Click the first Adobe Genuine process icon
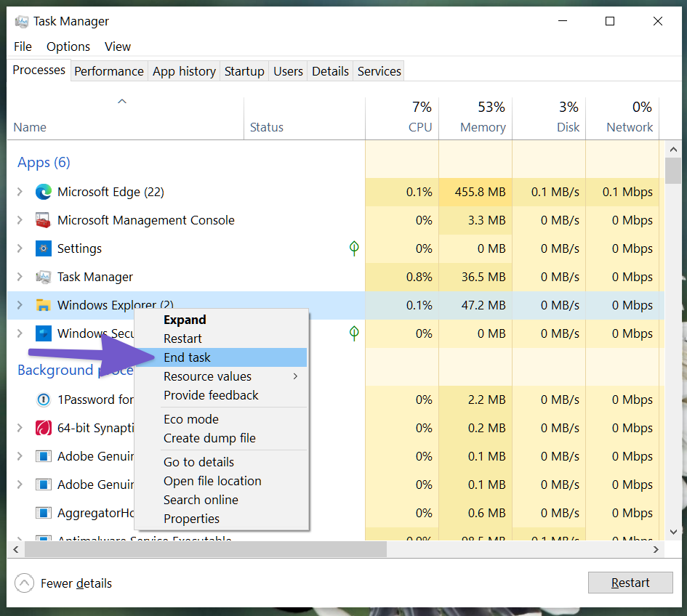The image size is (687, 616). pyautogui.click(x=44, y=456)
